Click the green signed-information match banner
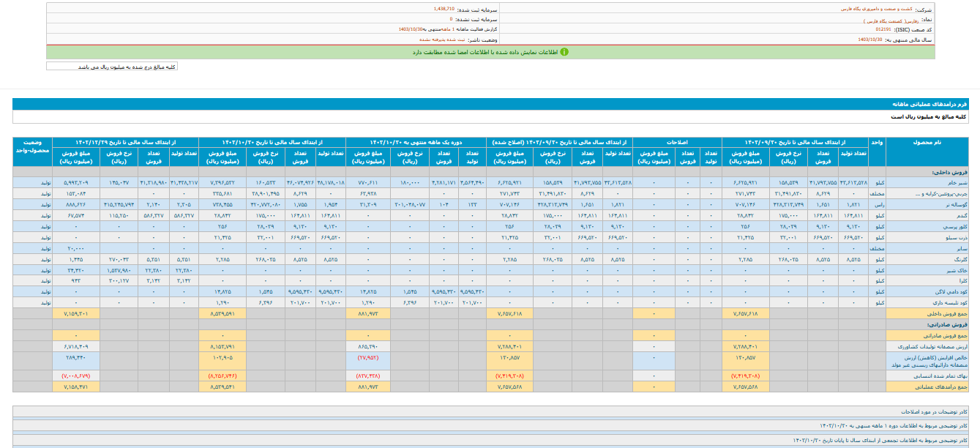Viewport: 980px width, 448px height. (x=490, y=52)
